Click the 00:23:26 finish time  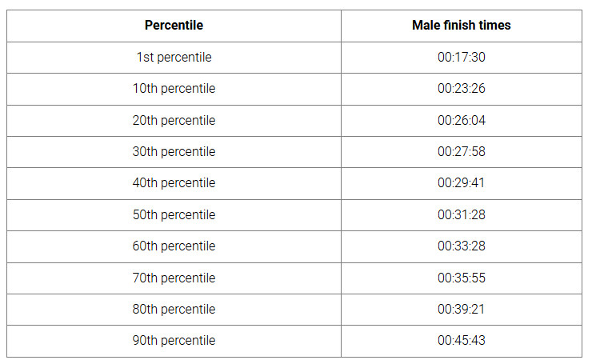461,89
